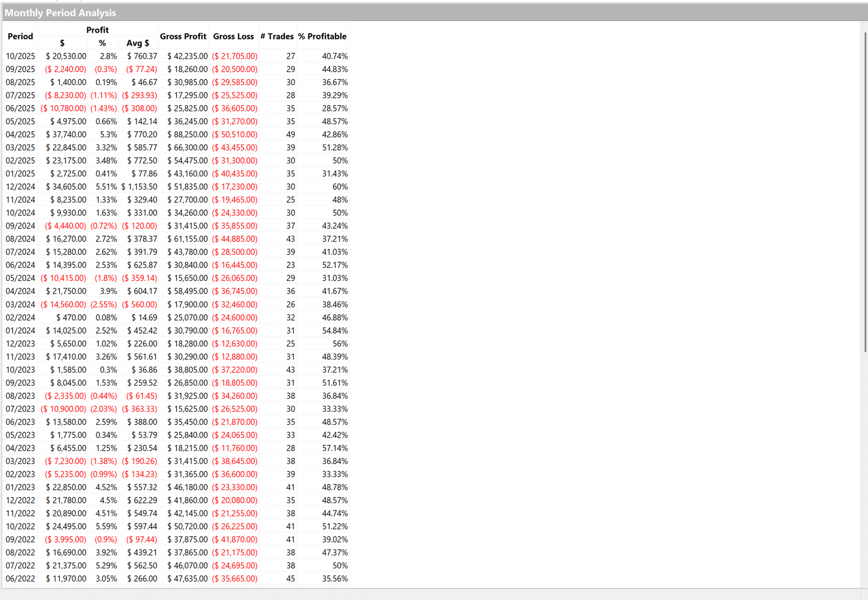
Task: Select the 12/2024 average profit $ 1,153.50
Action: 139,187
